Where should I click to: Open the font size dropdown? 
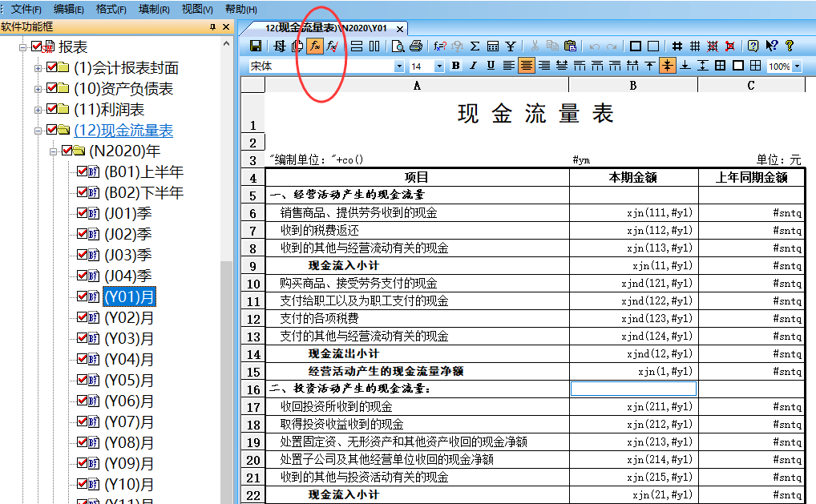click(x=438, y=67)
